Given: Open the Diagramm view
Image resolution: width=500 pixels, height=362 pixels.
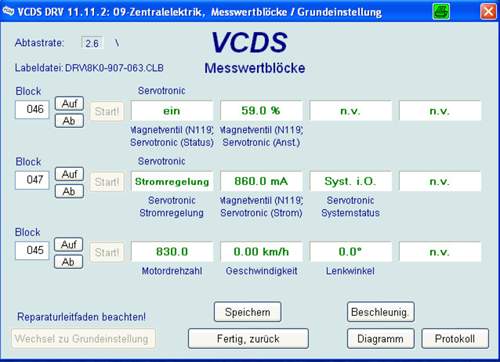Looking at the screenshot, I should pos(381,339).
